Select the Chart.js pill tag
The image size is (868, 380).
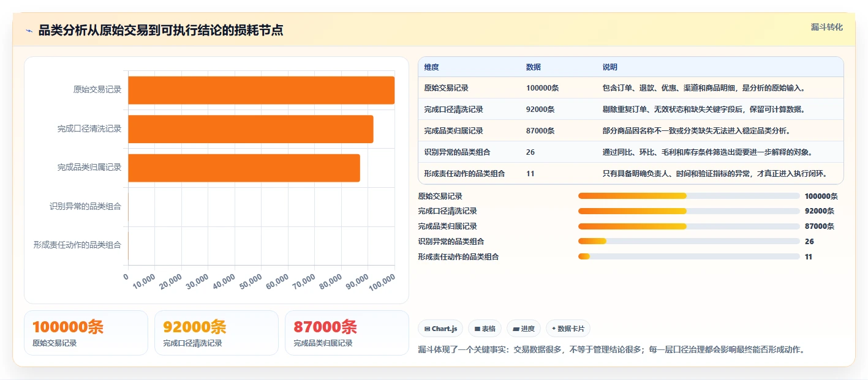coord(440,329)
